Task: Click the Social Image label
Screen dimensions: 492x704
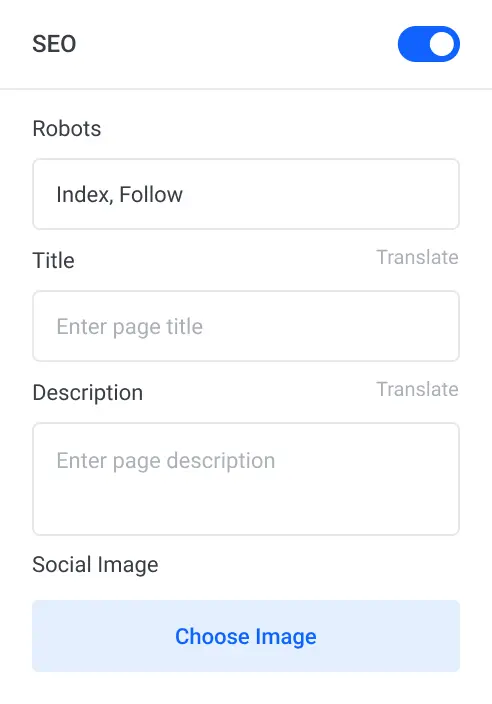Action: point(95,565)
